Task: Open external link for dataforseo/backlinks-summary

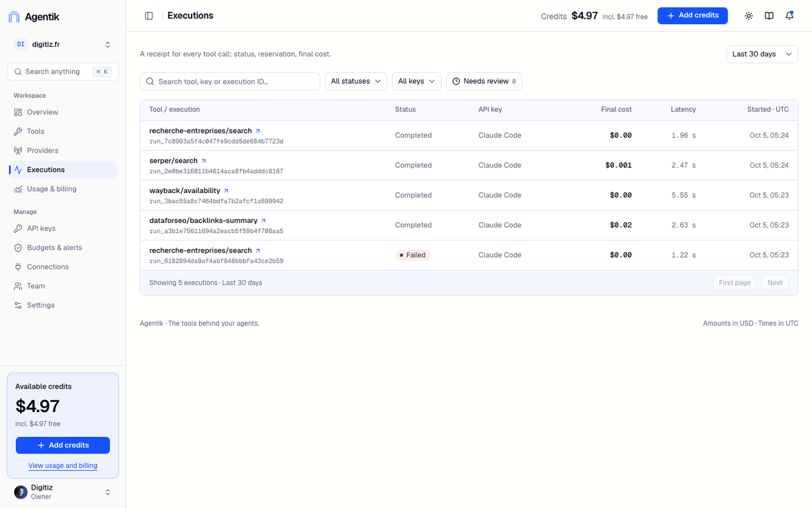Action: pyautogui.click(x=263, y=220)
